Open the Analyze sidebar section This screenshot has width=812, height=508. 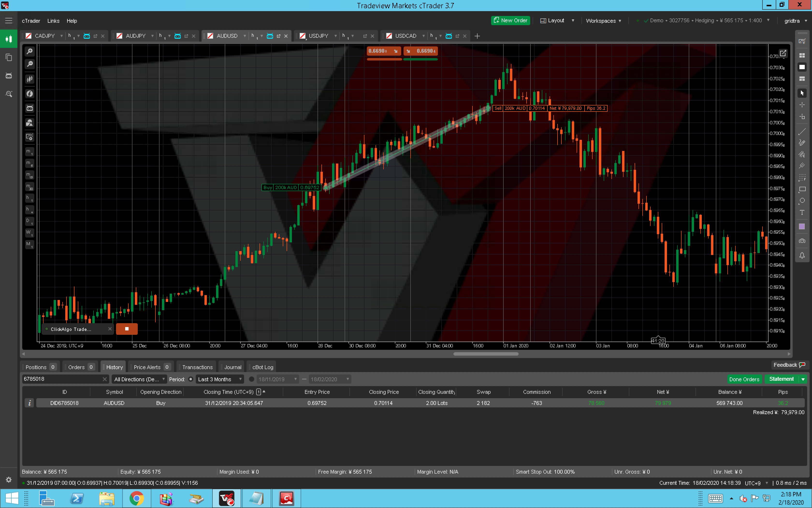[x=9, y=94]
